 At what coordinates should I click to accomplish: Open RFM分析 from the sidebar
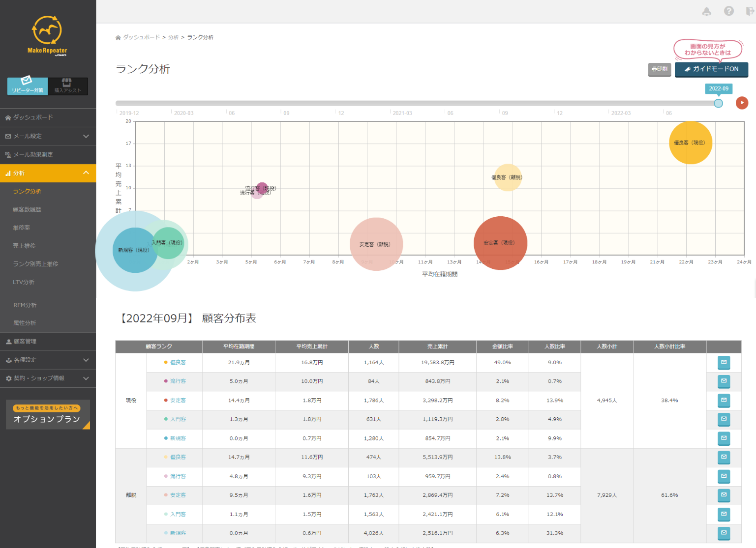[25, 305]
